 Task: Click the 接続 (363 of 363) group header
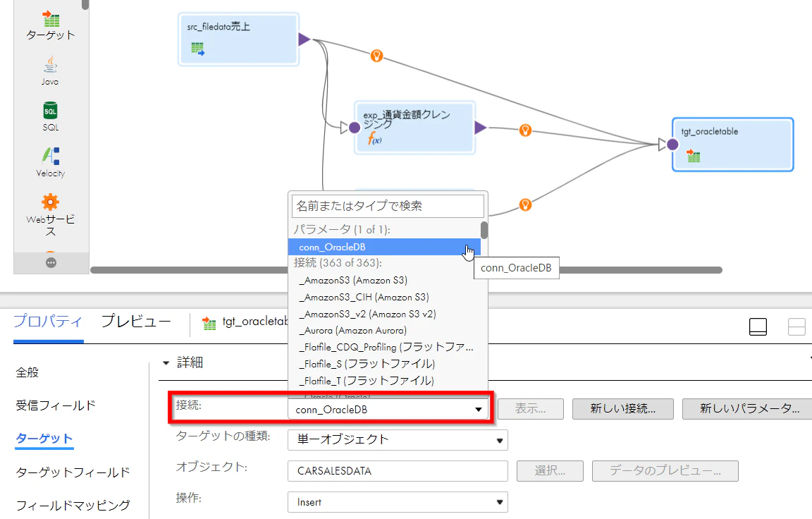[x=338, y=263]
